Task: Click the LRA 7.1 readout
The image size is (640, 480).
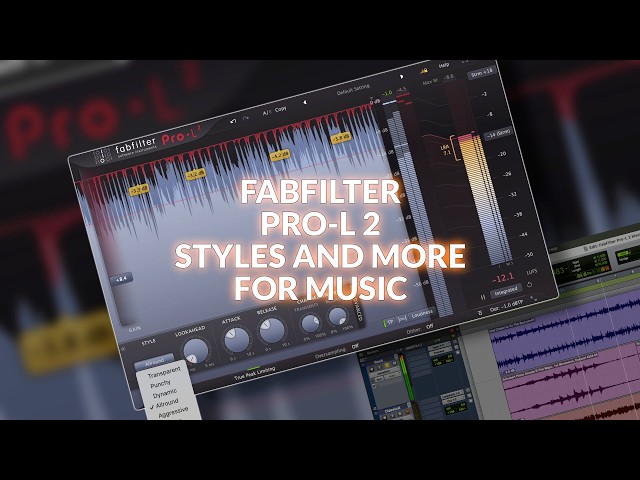Action: [446, 150]
